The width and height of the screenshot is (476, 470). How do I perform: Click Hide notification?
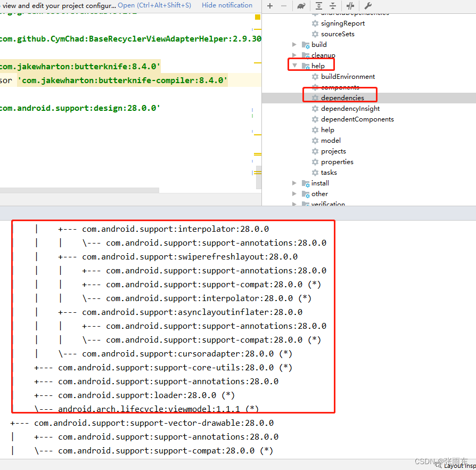pos(227,5)
